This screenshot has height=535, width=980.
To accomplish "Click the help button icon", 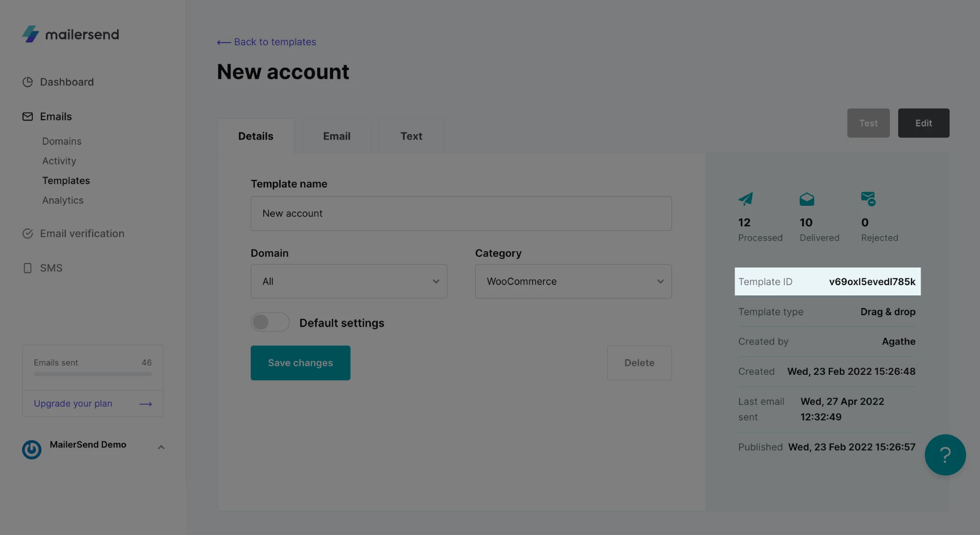I will click(945, 455).
